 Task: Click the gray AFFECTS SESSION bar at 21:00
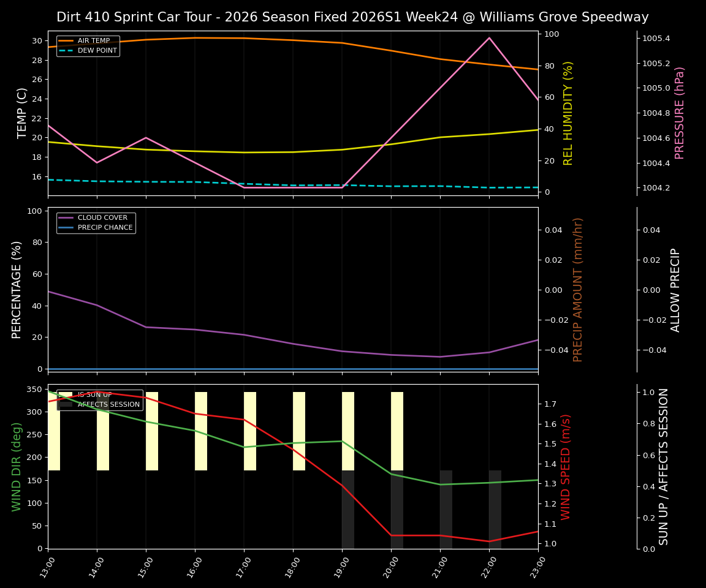pos(447,508)
